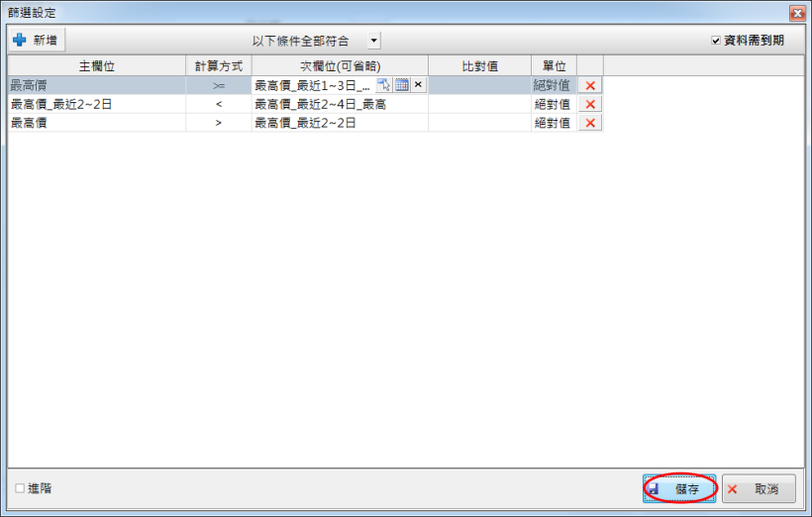Click the 單位 column header
Viewport: 812px width, 517px height.
pos(555,65)
